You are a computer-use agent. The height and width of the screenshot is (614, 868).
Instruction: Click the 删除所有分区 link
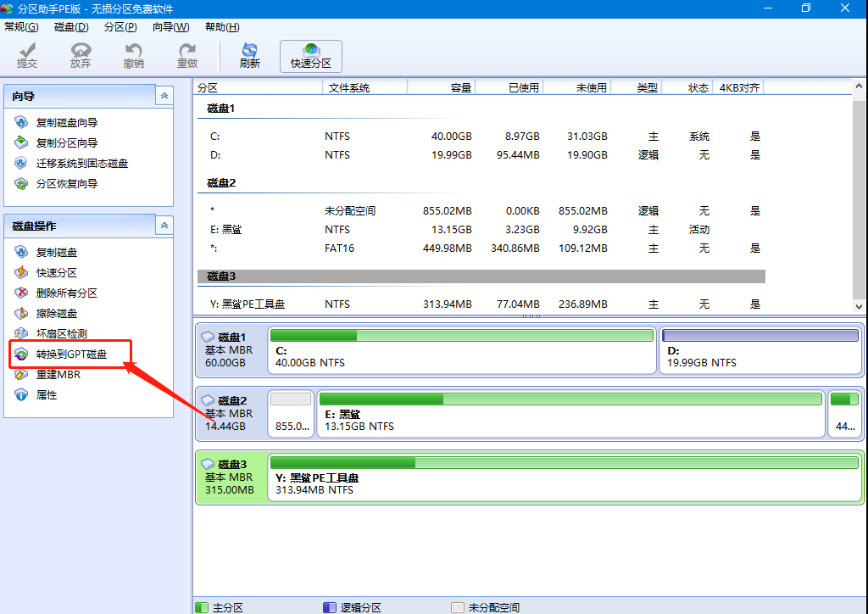(66, 293)
